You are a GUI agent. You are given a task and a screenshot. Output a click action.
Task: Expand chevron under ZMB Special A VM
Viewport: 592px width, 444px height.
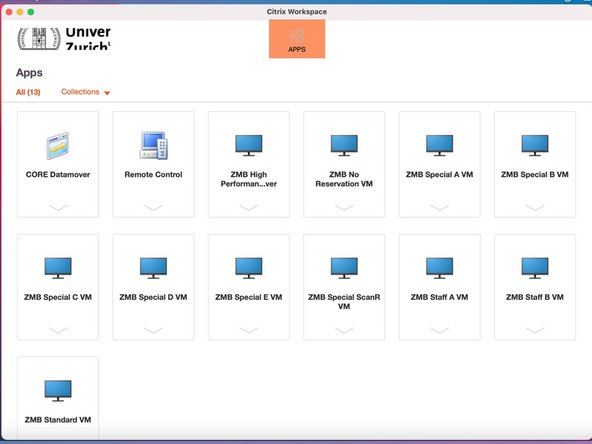pyautogui.click(x=439, y=207)
